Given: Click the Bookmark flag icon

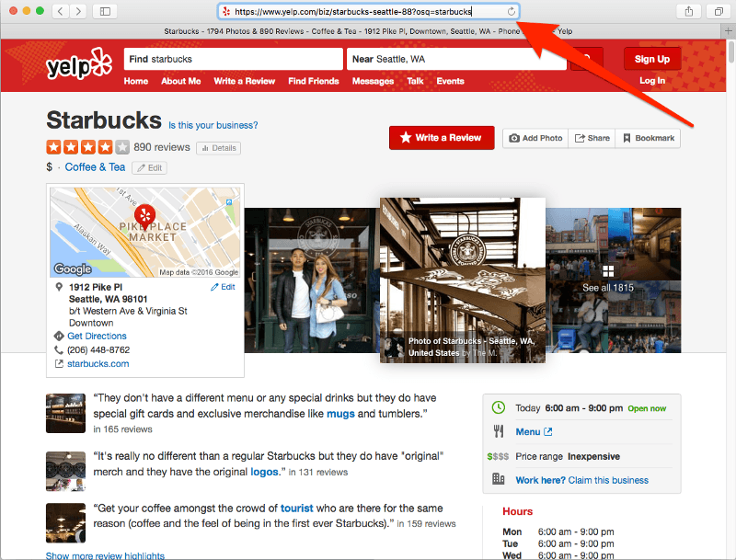Looking at the screenshot, I should click(628, 137).
